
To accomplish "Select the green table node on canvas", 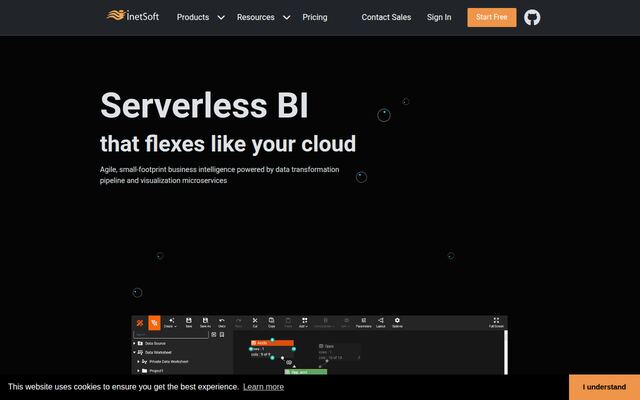I will (x=306, y=372).
